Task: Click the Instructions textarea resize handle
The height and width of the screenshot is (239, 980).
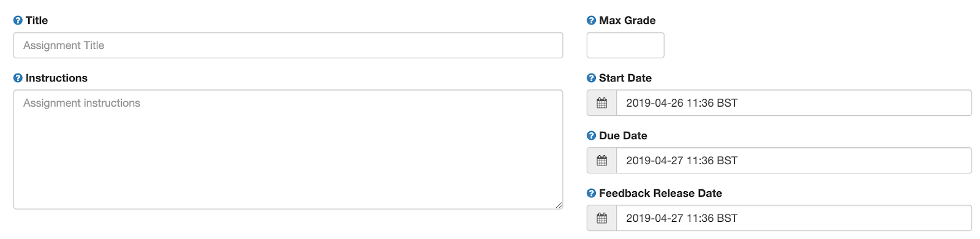Action: (x=559, y=205)
